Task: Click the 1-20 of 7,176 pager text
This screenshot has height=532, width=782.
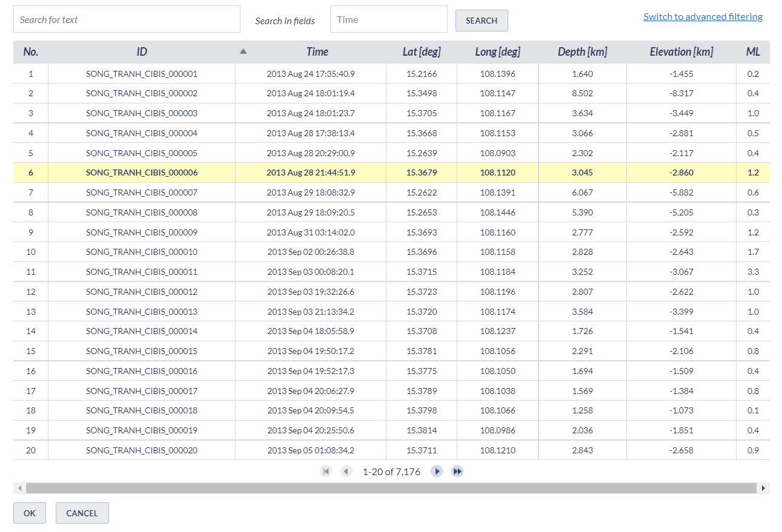Action: (391, 471)
